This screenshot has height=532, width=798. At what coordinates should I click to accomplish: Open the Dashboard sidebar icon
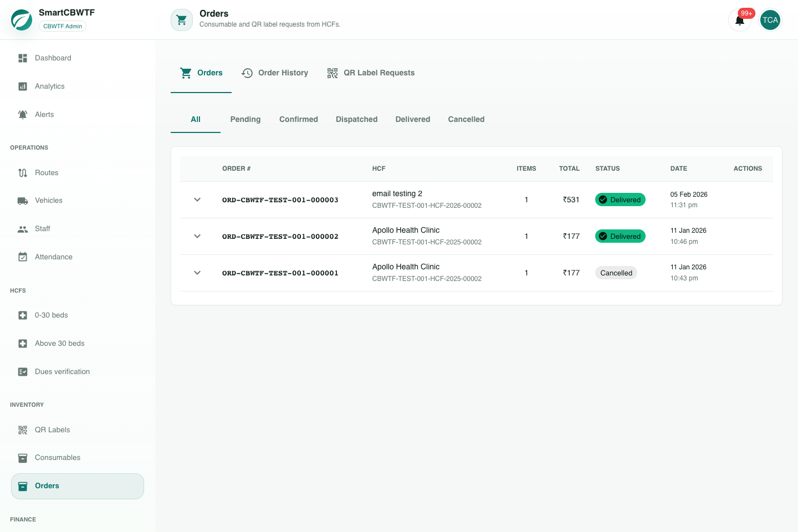point(23,58)
